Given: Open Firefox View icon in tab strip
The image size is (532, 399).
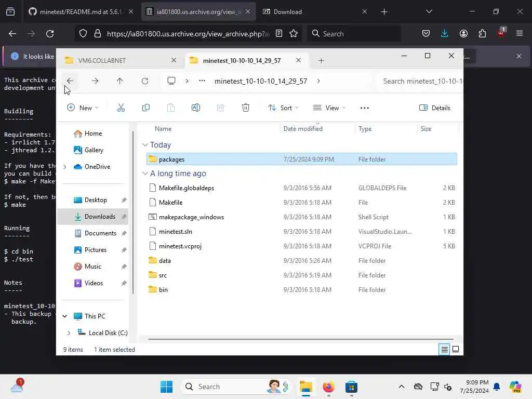Looking at the screenshot, I should pos(10,12).
